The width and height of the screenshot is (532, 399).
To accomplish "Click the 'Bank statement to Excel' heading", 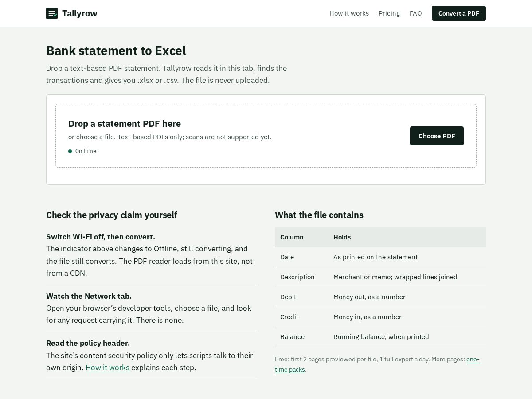I will (x=116, y=51).
